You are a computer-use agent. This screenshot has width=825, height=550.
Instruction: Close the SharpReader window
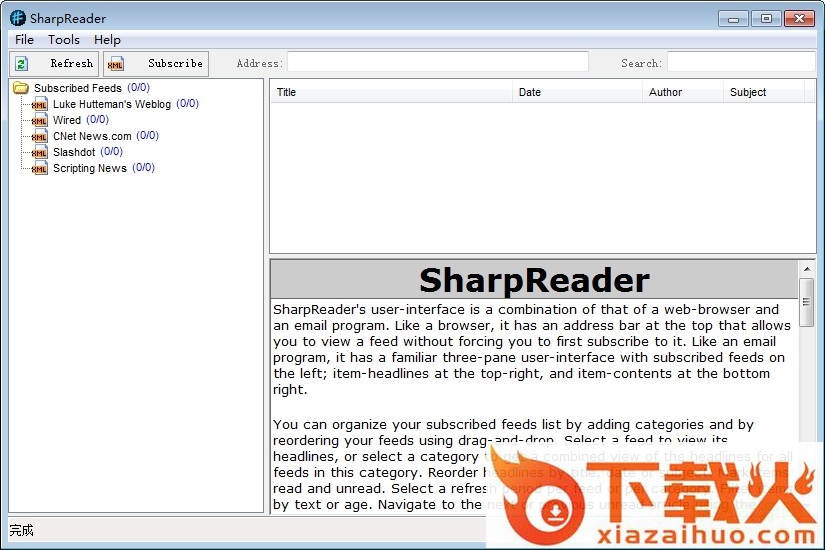[x=799, y=19]
